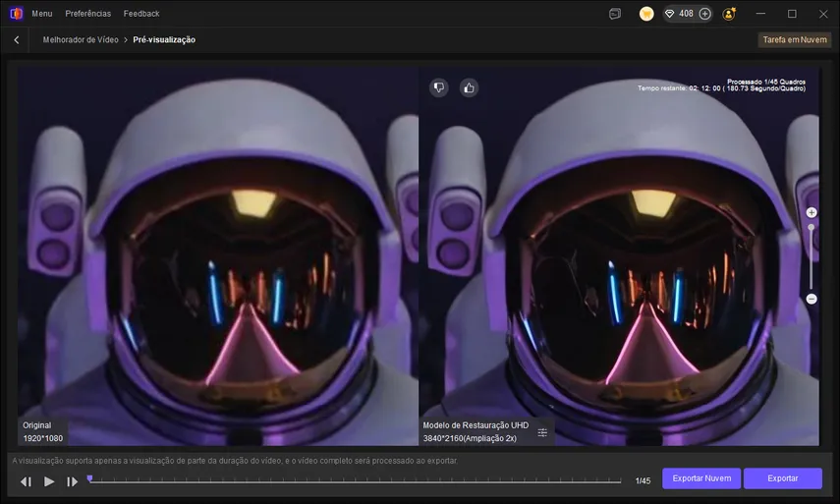840x504 pixels.
Task: Open the Preferências menu
Action: coord(88,14)
